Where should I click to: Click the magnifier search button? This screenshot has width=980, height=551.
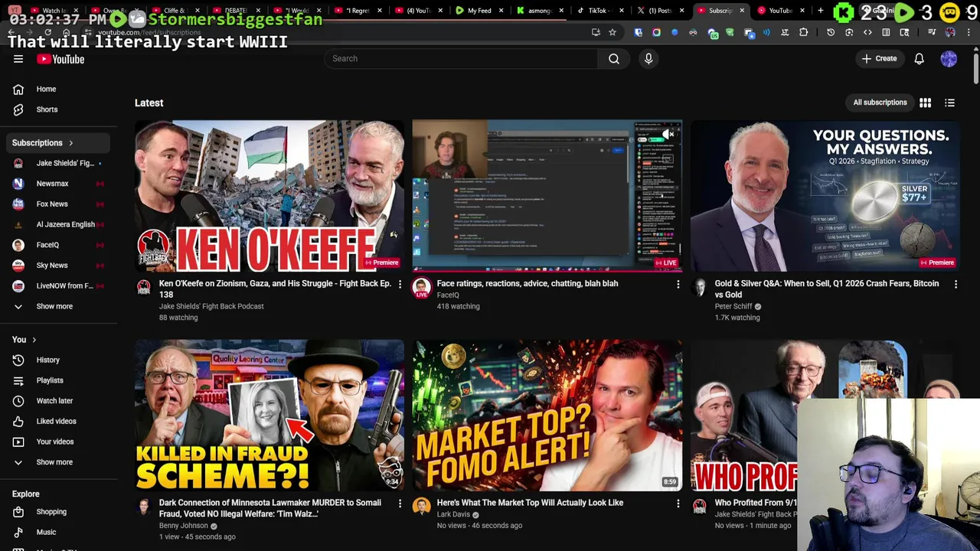(x=614, y=58)
